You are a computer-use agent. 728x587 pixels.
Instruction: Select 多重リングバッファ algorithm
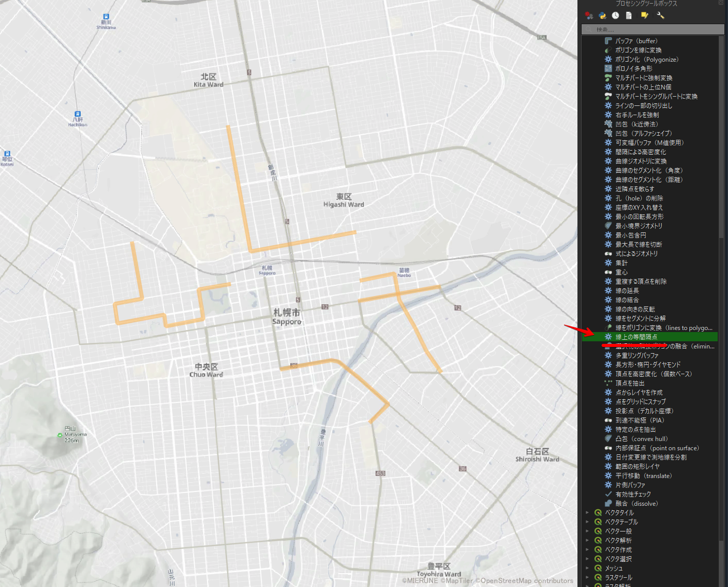[637, 355]
